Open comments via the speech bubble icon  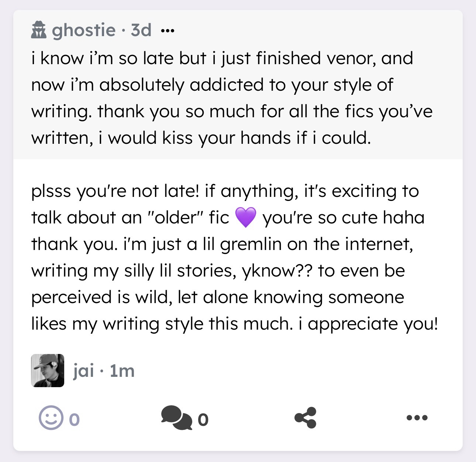click(177, 418)
